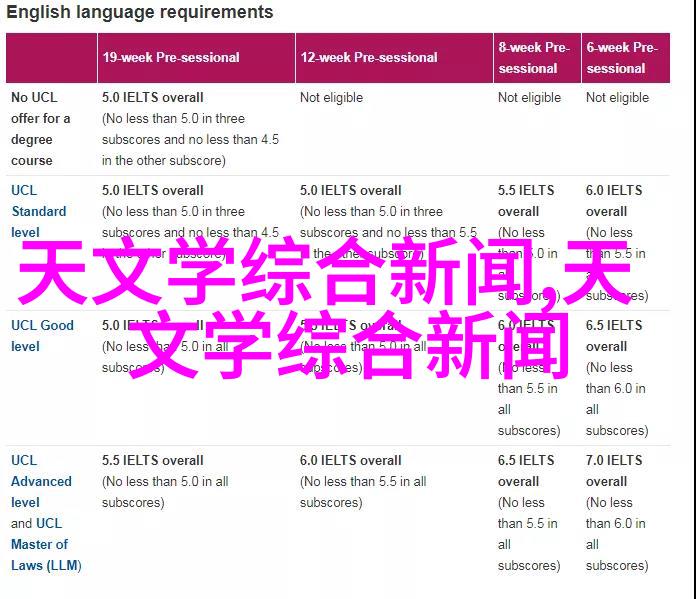Image resolution: width=696 pixels, height=599 pixels.
Task: Open the UCL Advanced level link
Action: 41,481
